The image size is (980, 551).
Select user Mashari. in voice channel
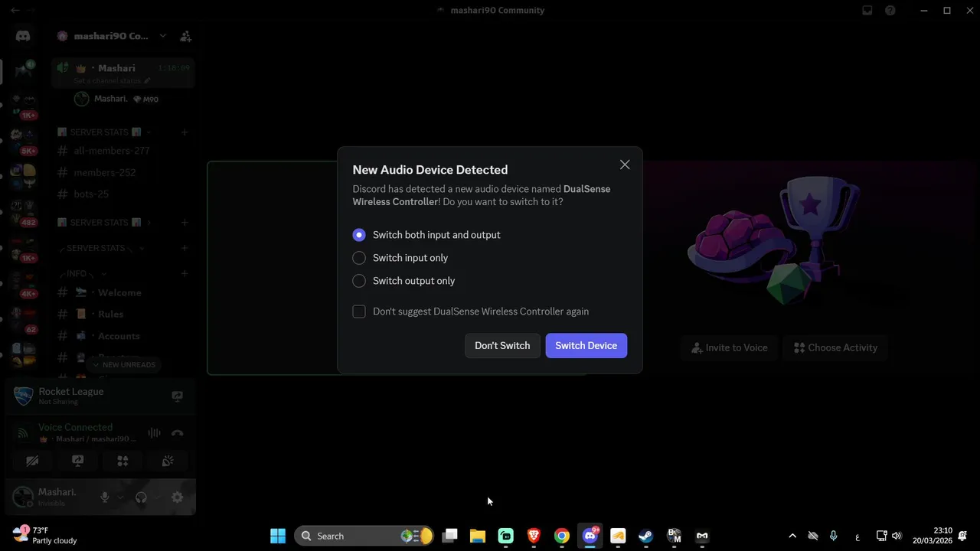tap(116, 99)
